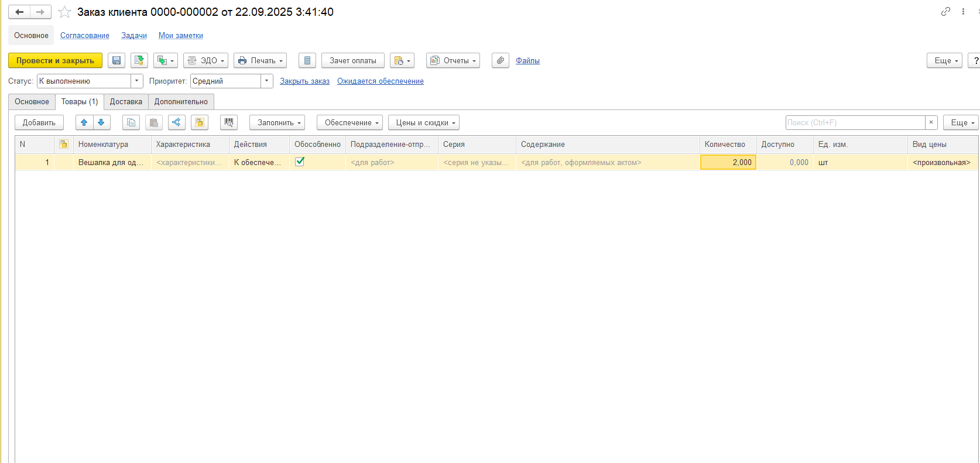Expand the Печать dropdown menu
This screenshot has height=463, width=980.
(260, 61)
